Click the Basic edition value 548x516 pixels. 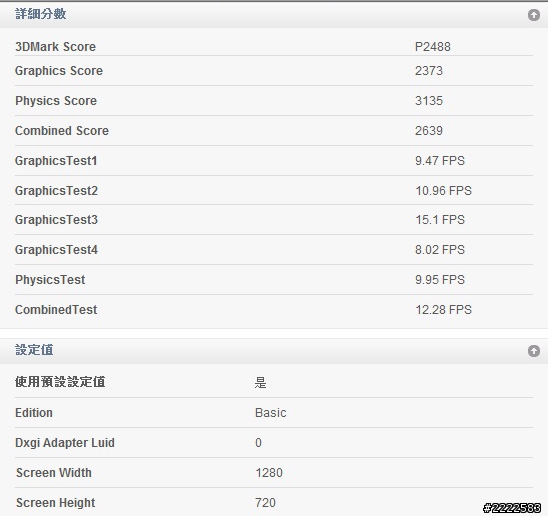click(271, 413)
